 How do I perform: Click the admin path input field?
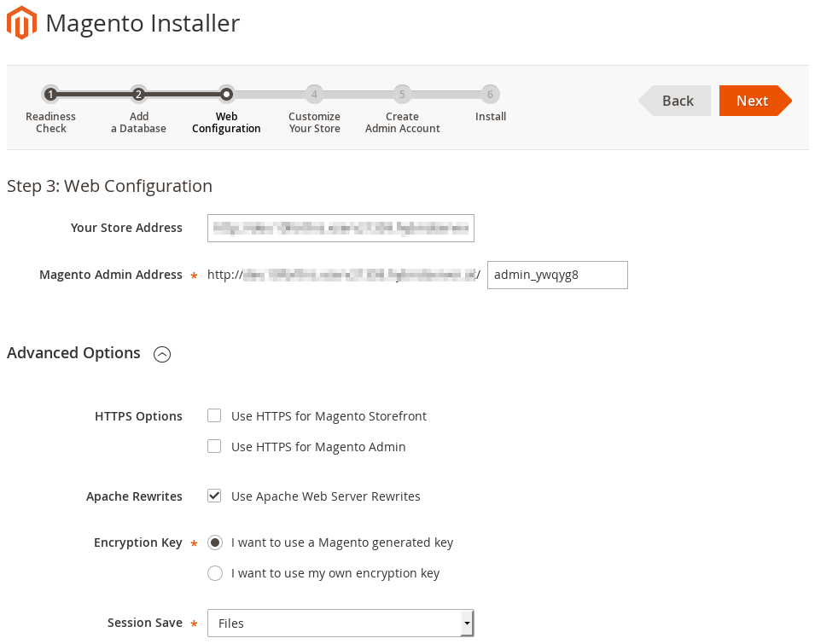(557, 275)
